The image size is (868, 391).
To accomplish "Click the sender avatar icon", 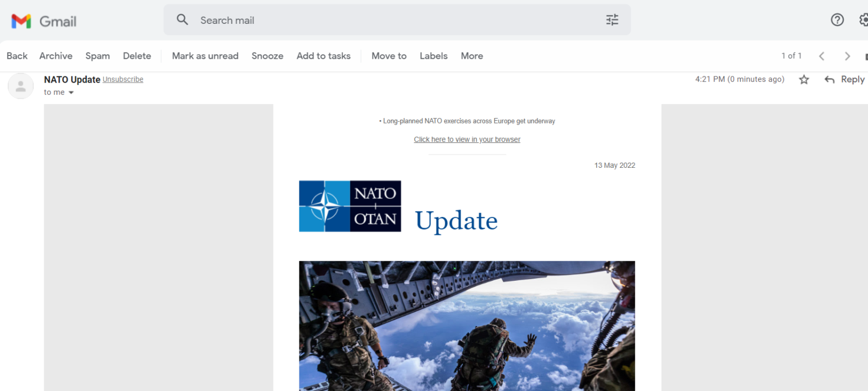I will point(20,86).
